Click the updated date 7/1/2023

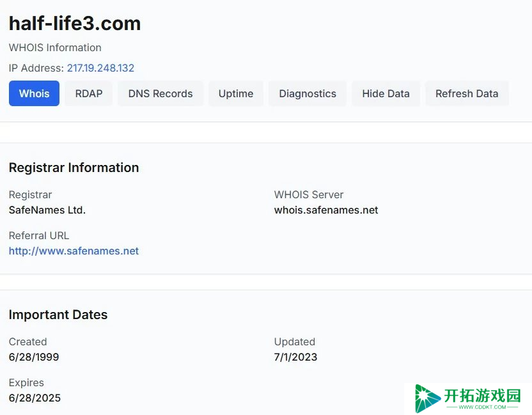(295, 357)
